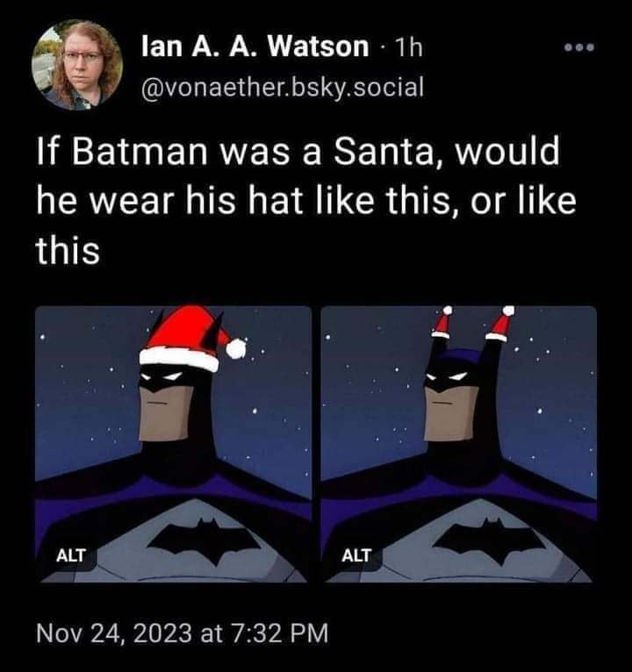Open the "Ian A. A. Watson" display name
The image size is (632, 672).
pos(255,47)
